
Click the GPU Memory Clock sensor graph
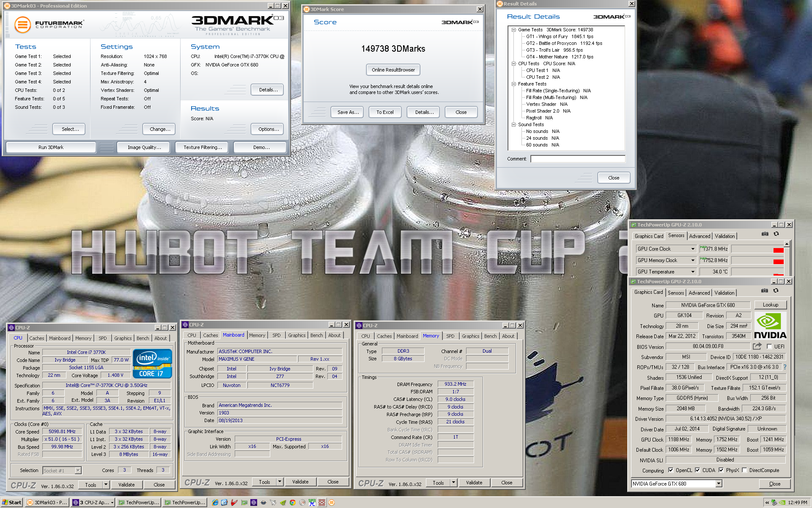click(757, 260)
